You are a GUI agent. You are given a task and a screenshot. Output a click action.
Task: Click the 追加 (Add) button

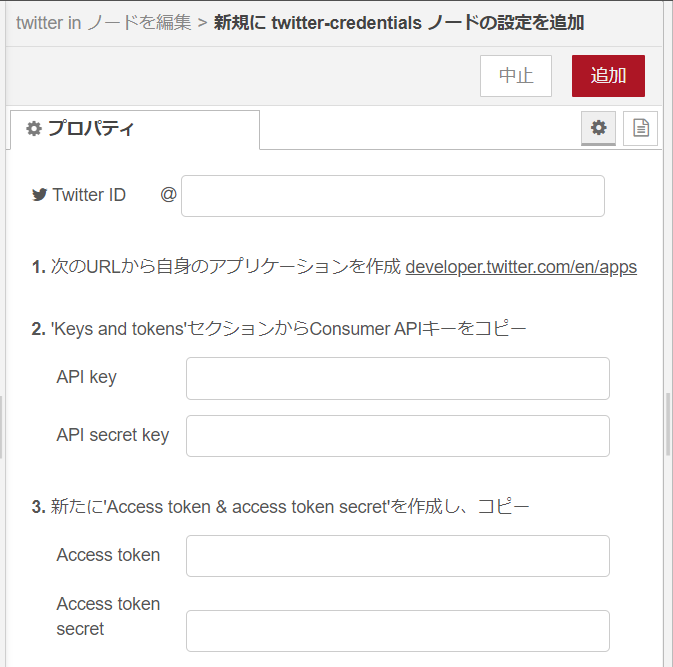[608, 76]
